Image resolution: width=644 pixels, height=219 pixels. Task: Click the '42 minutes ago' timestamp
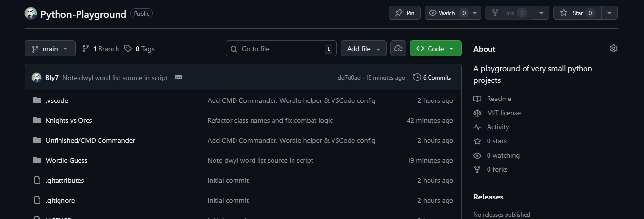pos(430,120)
